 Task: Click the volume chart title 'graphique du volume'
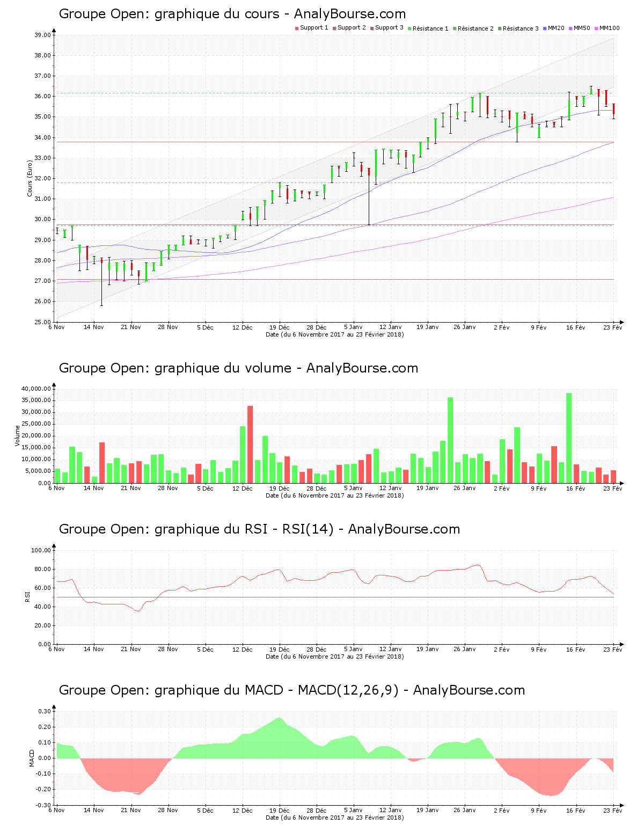pos(238,368)
